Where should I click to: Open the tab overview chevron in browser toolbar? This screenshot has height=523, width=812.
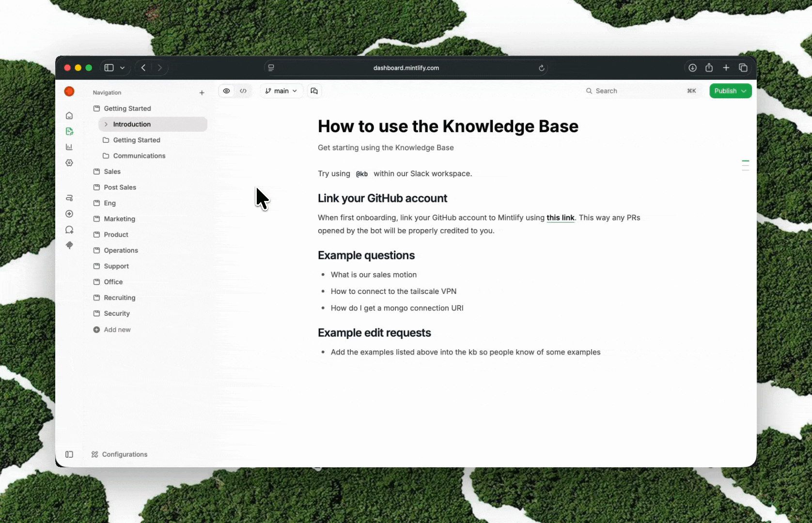coord(122,68)
